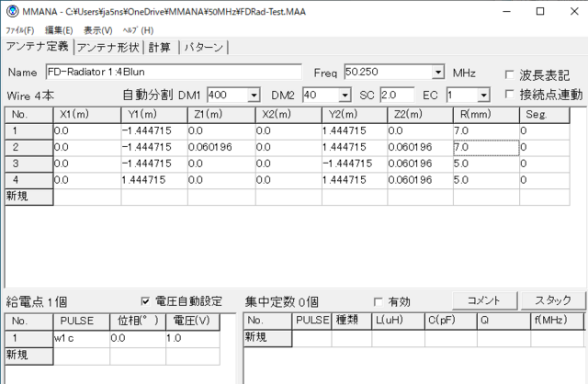This screenshot has width=588, height=384.
Task: Select wire row header 4
Action: [x=28, y=180]
